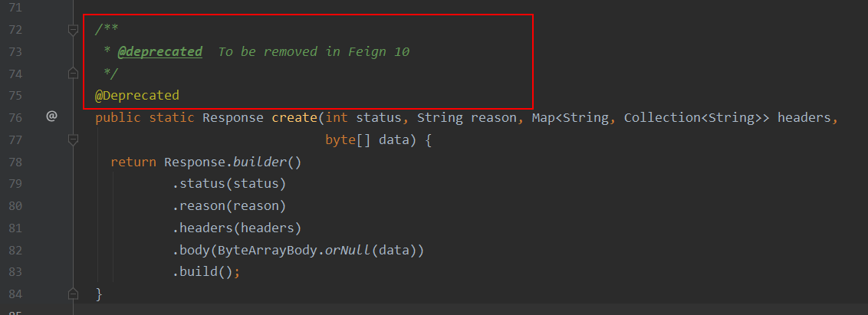Click the @deprecated Javadoc tag
Screen dimensions: 868x315
click(x=160, y=51)
